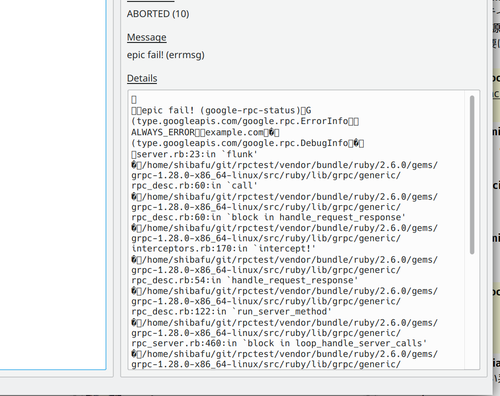Click the 'type.googleapis.com/google.rpc.DebugInfo' line
The height and width of the screenshot is (396, 500).
click(247, 143)
